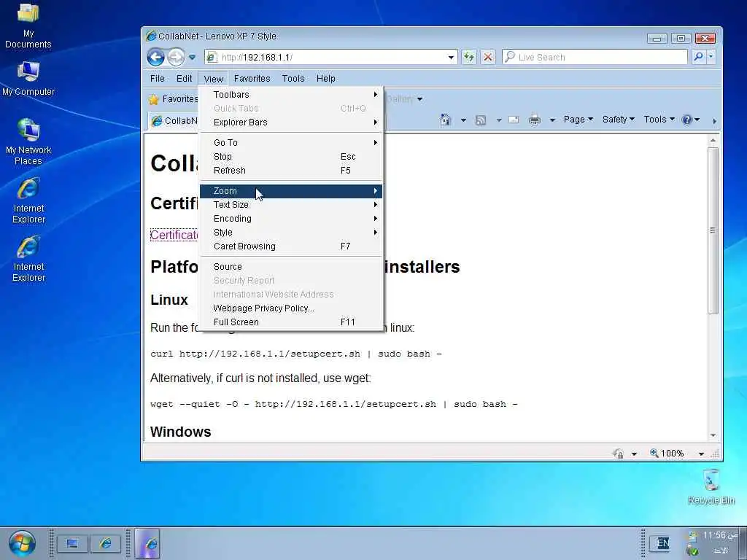
Task: Click the active IE taskbar button
Action: [x=147, y=543]
